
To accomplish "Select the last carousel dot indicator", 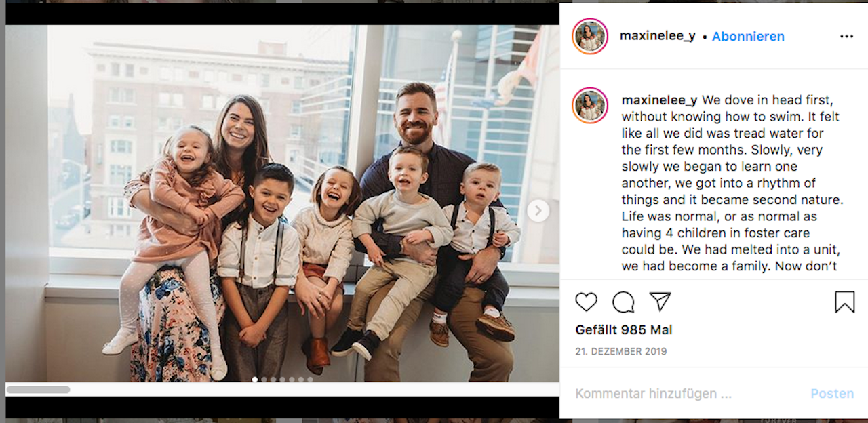I will pos(310,380).
